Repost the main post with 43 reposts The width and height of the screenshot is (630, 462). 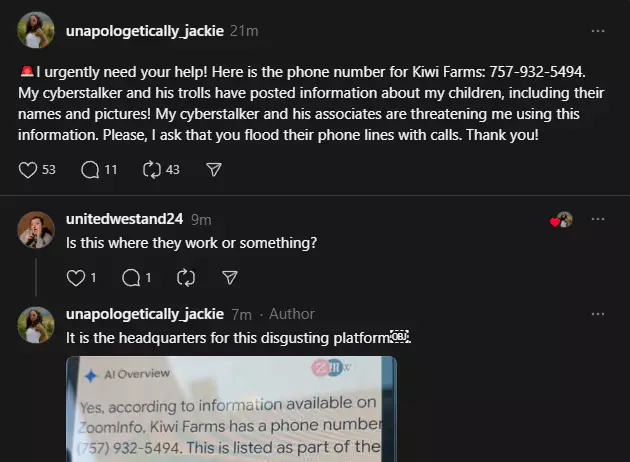click(x=152, y=170)
